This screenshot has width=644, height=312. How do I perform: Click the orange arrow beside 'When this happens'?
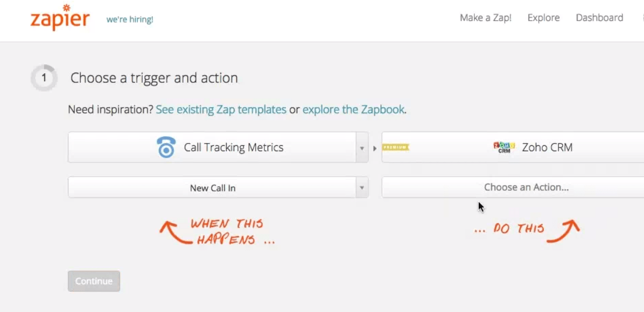[x=174, y=232]
